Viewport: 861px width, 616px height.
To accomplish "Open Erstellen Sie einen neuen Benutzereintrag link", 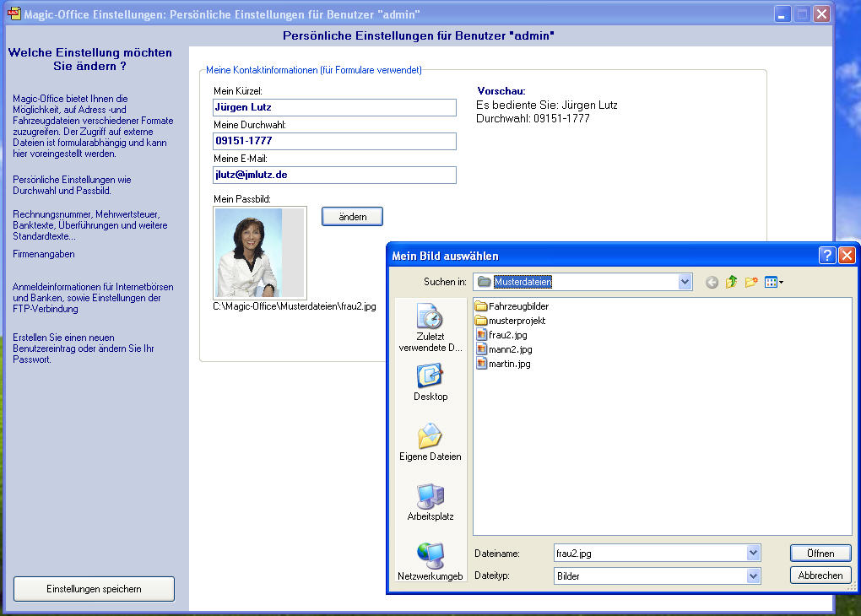I will coord(84,348).
